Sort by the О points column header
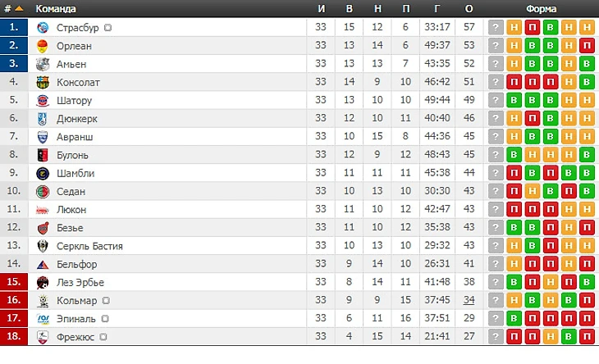Screen dimensions: 599x364 pyautogui.click(x=469, y=8)
